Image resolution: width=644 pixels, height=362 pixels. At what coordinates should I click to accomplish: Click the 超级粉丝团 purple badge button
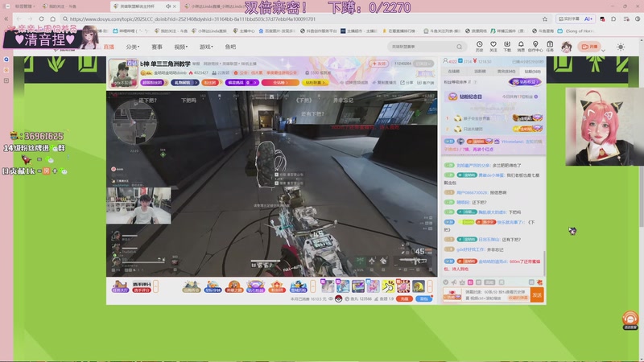pos(155,83)
